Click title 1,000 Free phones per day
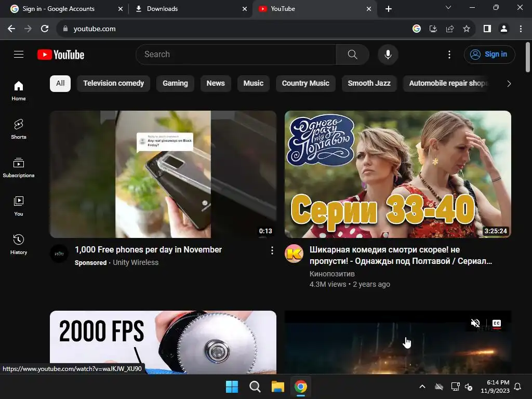The height and width of the screenshot is (399, 532). [148, 250]
